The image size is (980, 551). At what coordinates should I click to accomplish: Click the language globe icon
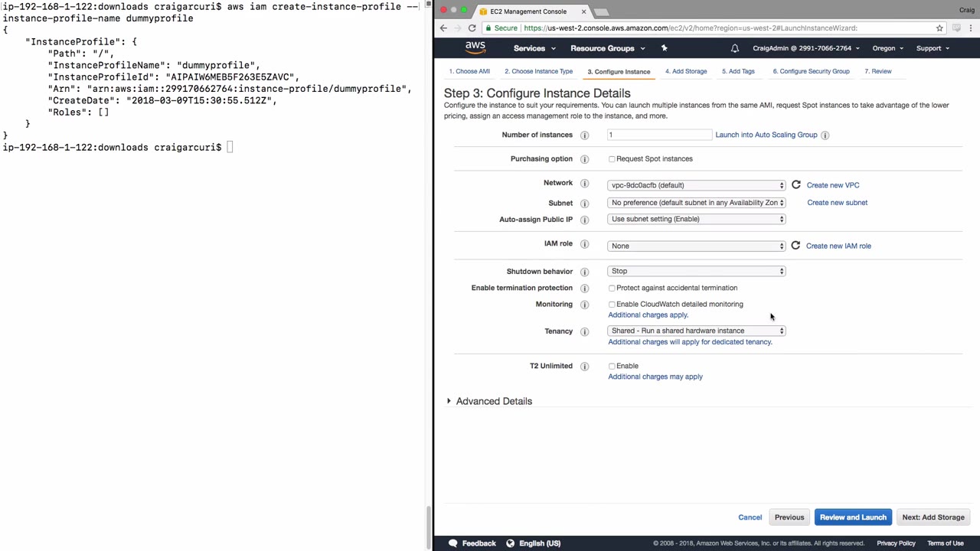pos(510,543)
